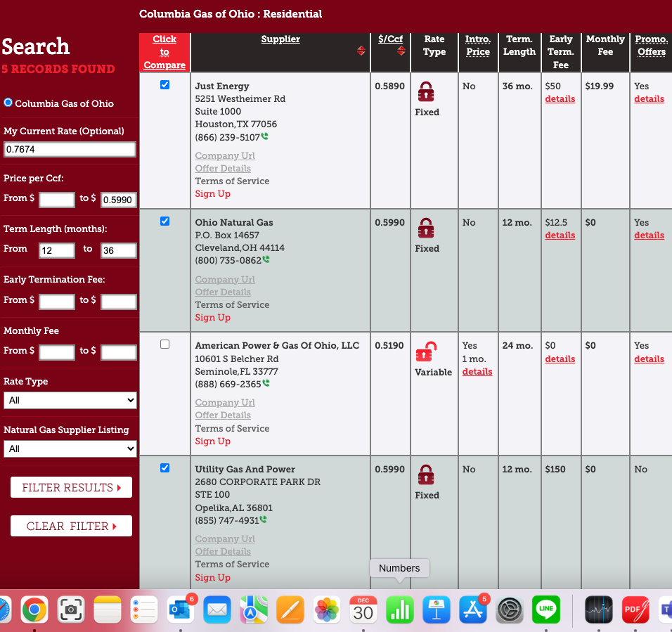Image resolution: width=672 pixels, height=632 pixels.
Task: Open the Rate Type dropdown
Action: [x=70, y=400]
